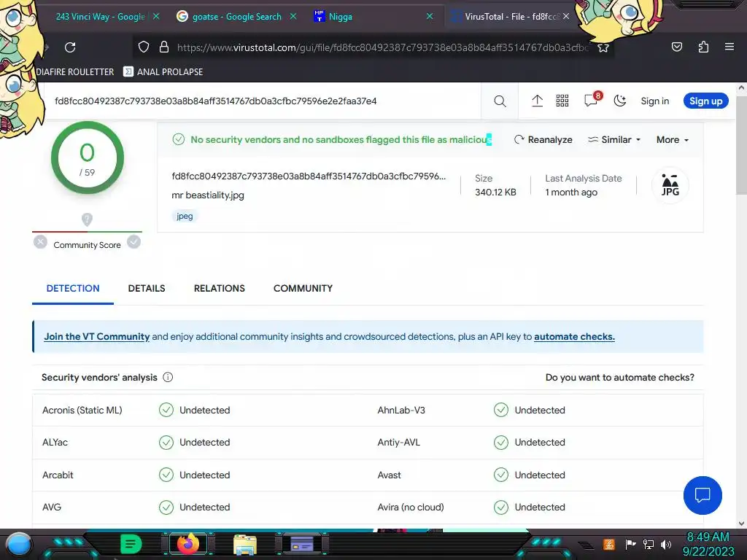
Task: Open the green notes app in taskbar
Action: 131,544
